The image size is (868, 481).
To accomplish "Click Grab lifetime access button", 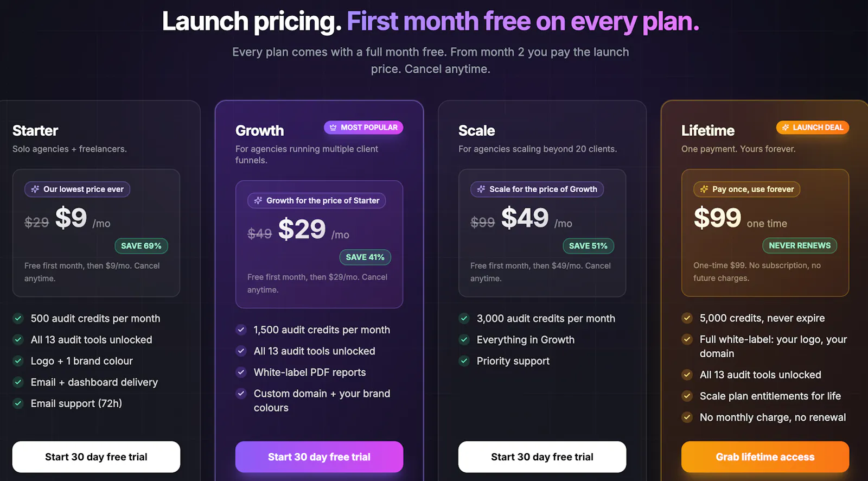I will coord(765,457).
